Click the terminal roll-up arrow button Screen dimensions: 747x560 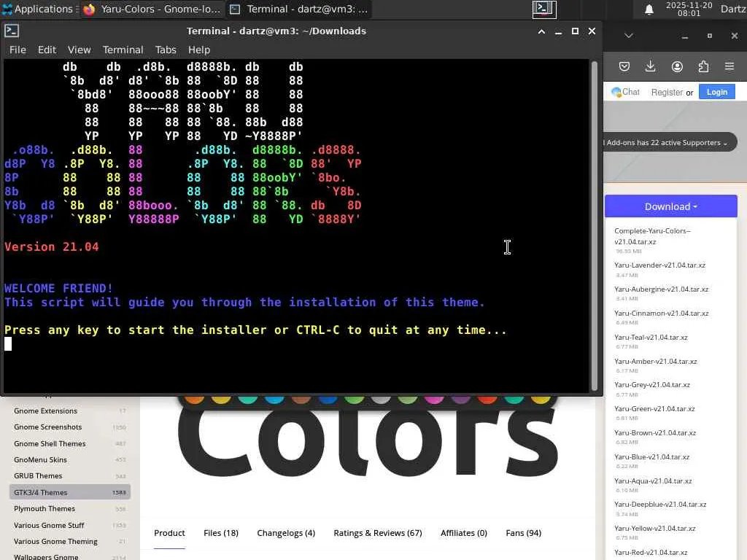pyautogui.click(x=541, y=31)
